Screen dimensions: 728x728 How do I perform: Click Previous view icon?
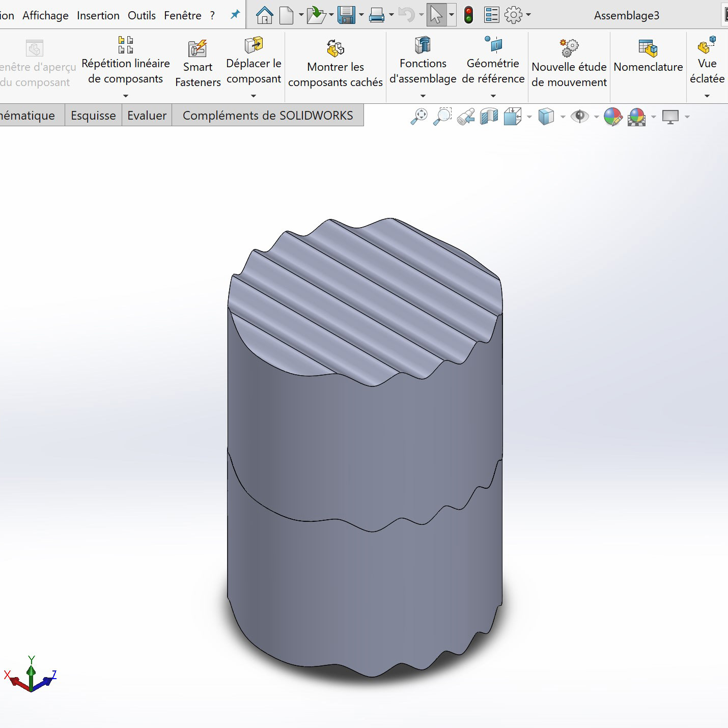point(466,117)
